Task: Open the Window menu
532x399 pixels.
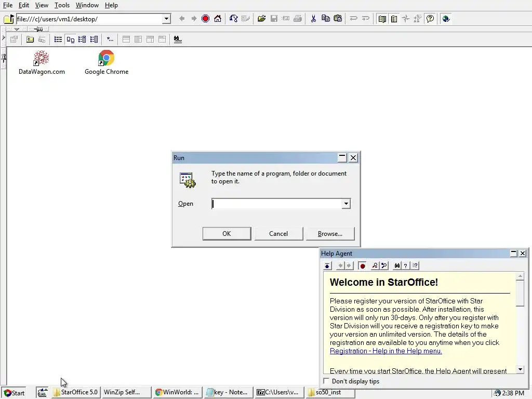Action: (x=87, y=5)
